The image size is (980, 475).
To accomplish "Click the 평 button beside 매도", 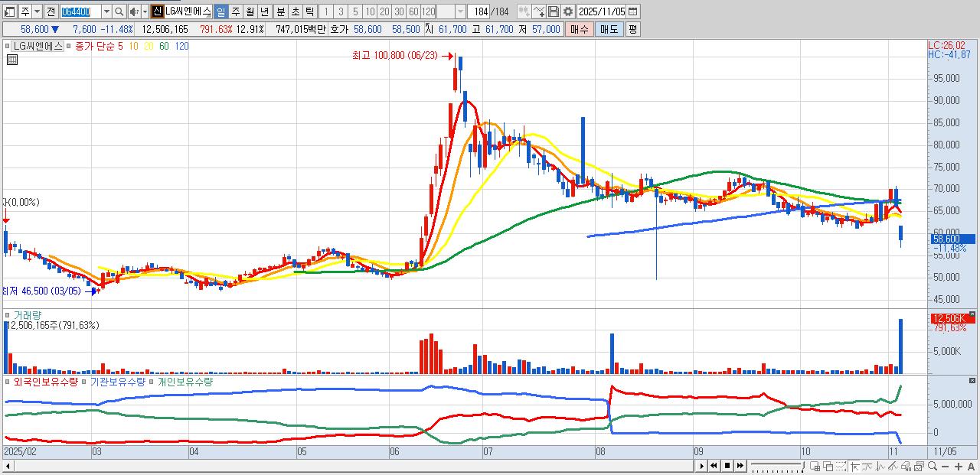I will click(632, 29).
